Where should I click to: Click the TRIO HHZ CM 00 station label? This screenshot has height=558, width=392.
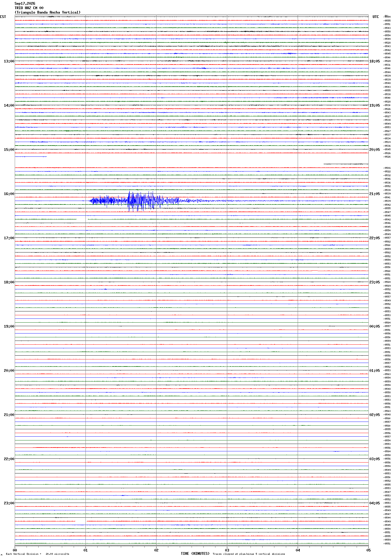coord(29,8)
